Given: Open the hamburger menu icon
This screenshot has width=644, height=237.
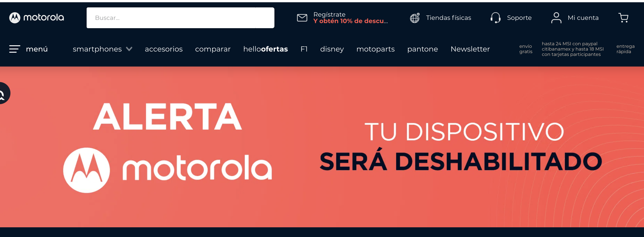Looking at the screenshot, I should pos(15,49).
